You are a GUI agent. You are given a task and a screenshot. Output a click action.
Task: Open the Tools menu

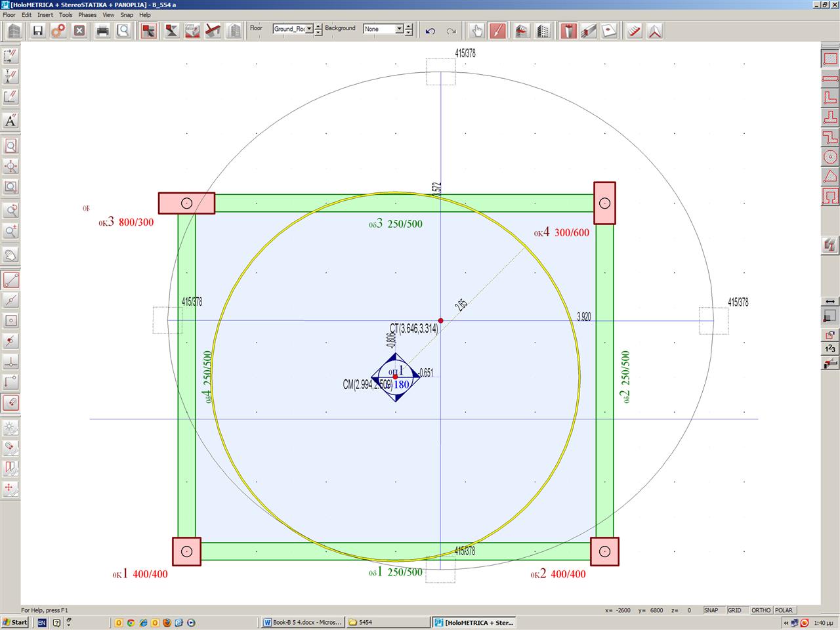66,14
